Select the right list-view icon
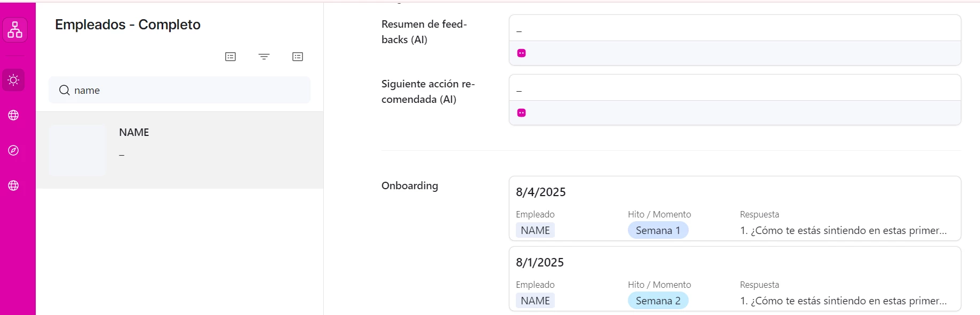The width and height of the screenshot is (980, 315). pos(298,56)
